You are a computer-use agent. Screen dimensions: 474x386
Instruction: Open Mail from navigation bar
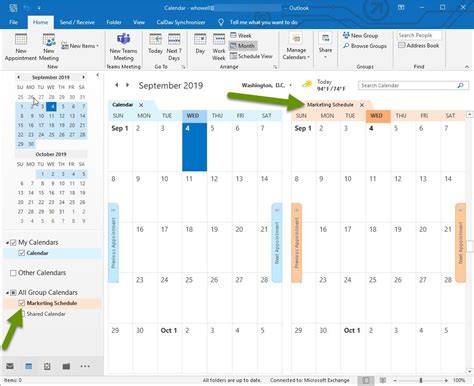pyautogui.click(x=10, y=366)
